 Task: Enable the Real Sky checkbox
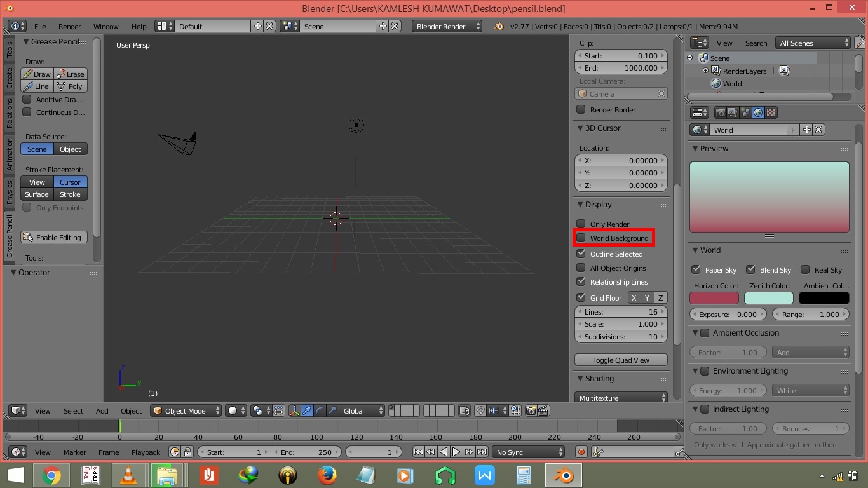[x=805, y=269]
